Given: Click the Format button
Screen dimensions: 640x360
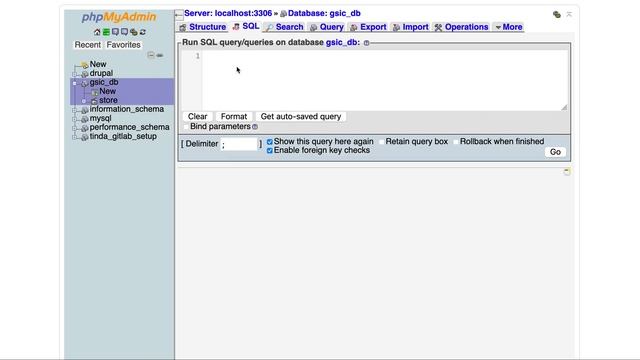Looking at the screenshot, I should [234, 117].
